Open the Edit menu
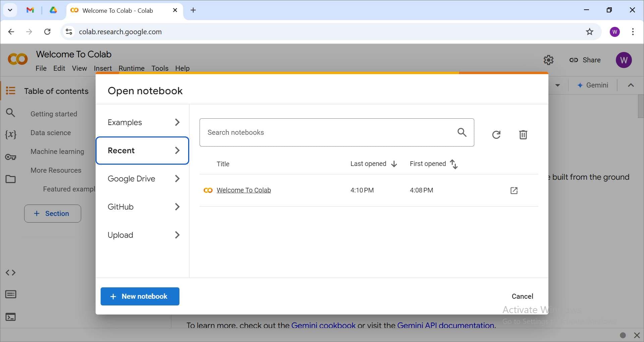The width and height of the screenshot is (644, 342). tap(59, 68)
